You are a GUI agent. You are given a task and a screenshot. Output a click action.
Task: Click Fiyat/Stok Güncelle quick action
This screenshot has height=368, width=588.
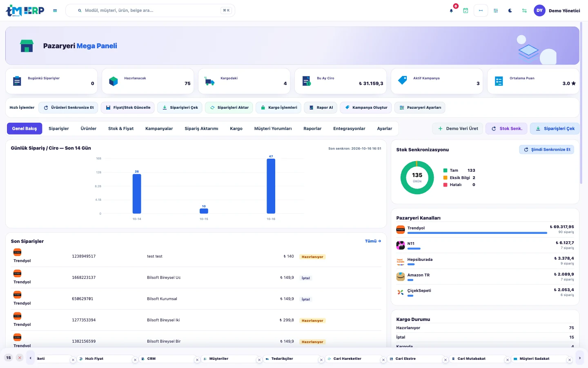[128, 108]
